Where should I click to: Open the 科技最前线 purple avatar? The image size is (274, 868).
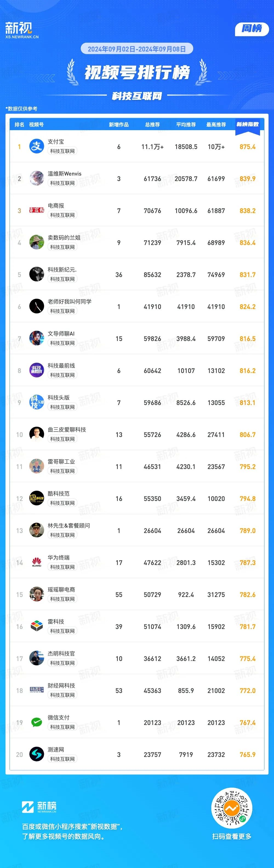pyautogui.click(x=36, y=370)
